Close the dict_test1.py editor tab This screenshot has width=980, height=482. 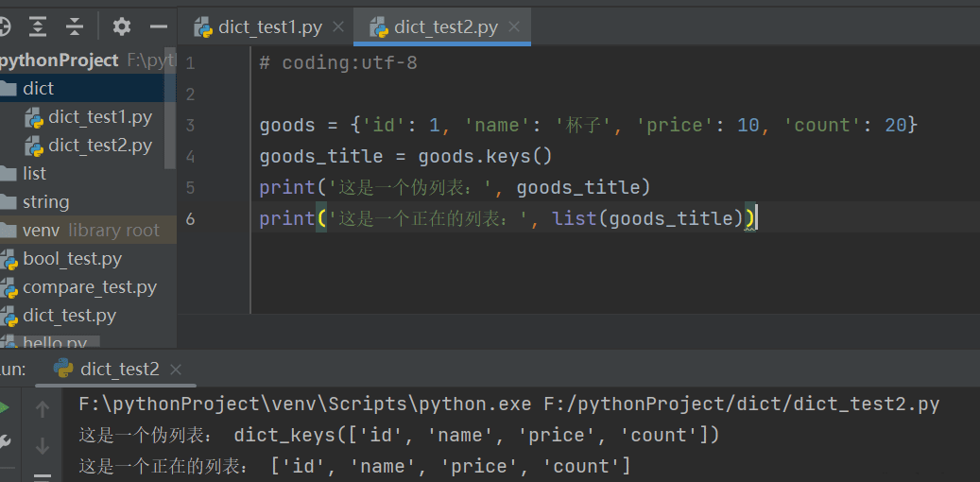click(337, 27)
